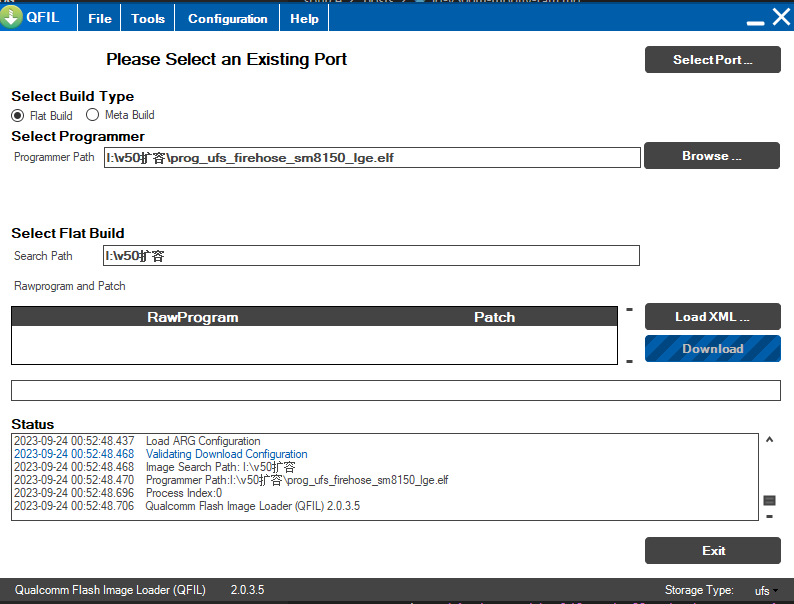Click the Programmer Path text field
This screenshot has width=794, height=604.
372,158
